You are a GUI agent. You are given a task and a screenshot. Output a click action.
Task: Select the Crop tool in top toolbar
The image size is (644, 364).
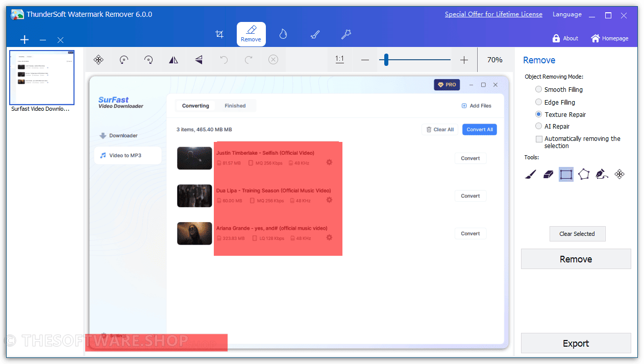click(219, 34)
